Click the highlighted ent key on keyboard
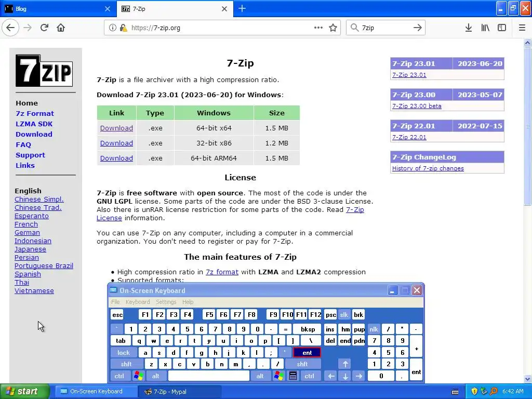The height and width of the screenshot is (399, 532). coord(307,353)
